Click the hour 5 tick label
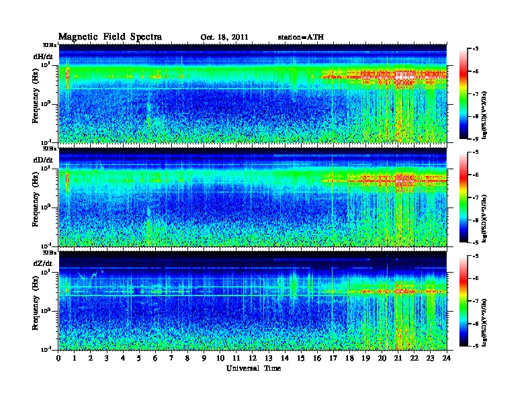Screen dimensions: 532x411 [139, 358]
